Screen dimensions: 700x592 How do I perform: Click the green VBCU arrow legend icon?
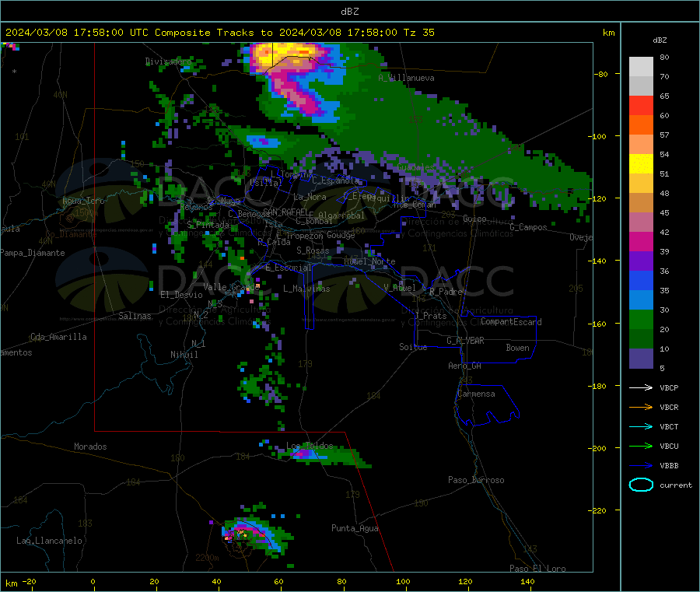(641, 446)
